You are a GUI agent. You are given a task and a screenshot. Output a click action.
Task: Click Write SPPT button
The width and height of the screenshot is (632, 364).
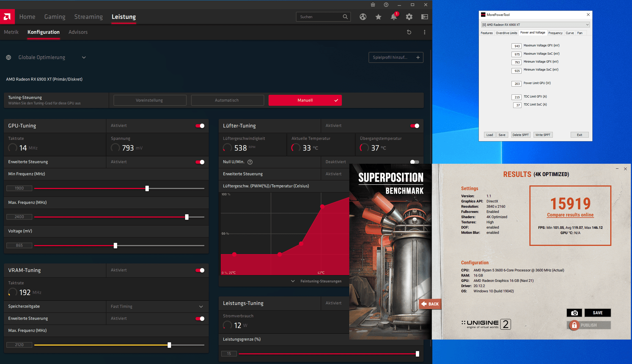[543, 135]
